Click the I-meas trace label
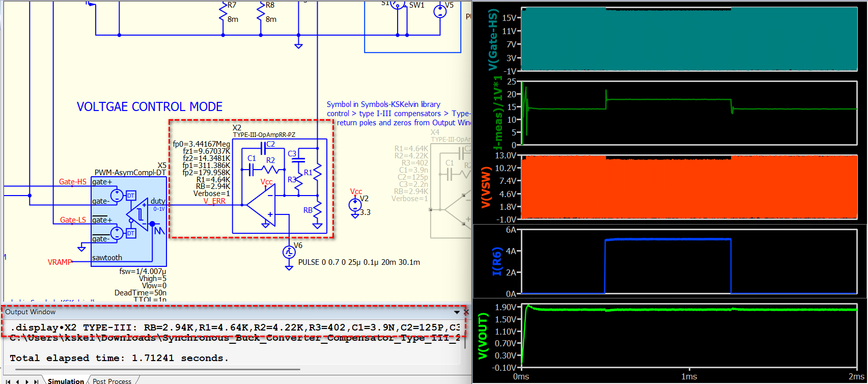The height and width of the screenshot is (384, 868). [x=498, y=113]
